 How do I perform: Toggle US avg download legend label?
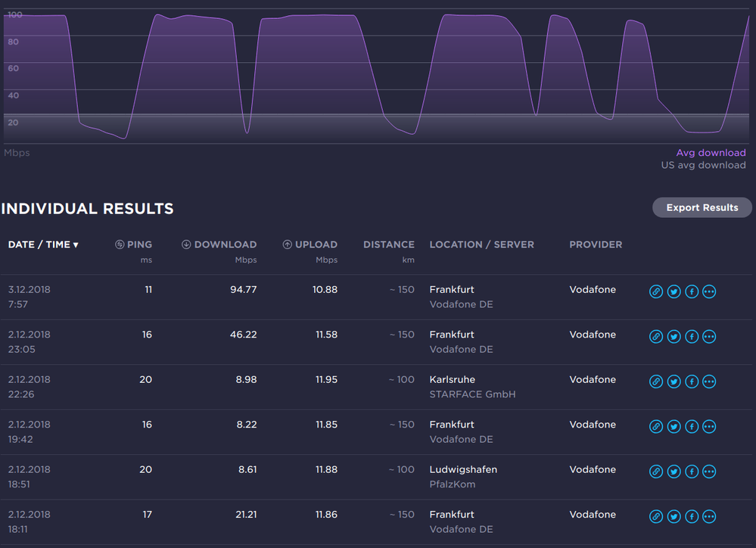pyautogui.click(x=704, y=165)
